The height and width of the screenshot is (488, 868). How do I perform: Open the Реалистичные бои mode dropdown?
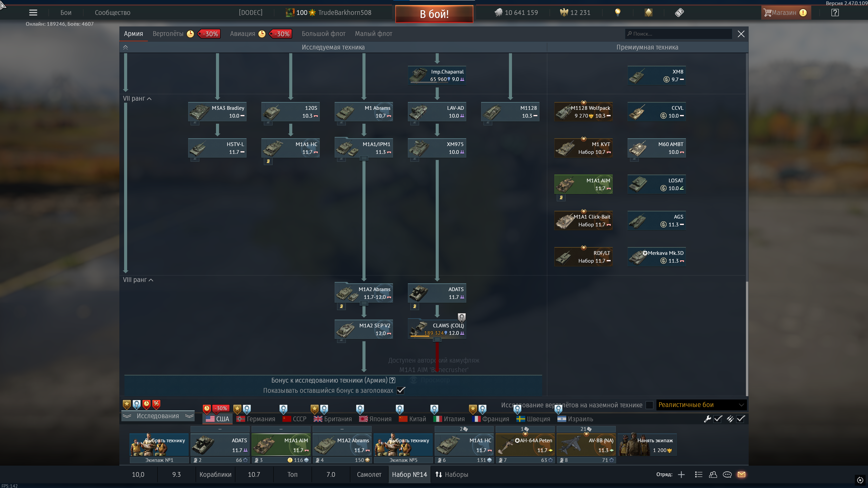(701, 405)
